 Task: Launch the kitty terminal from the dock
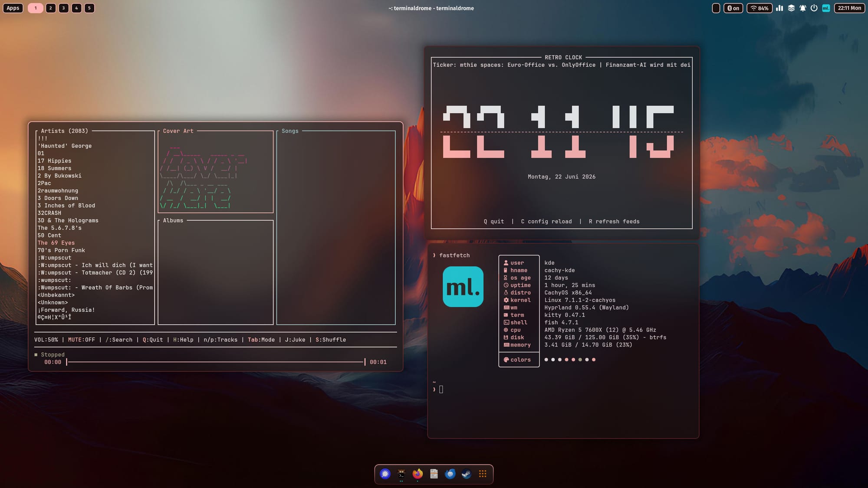pos(401,474)
